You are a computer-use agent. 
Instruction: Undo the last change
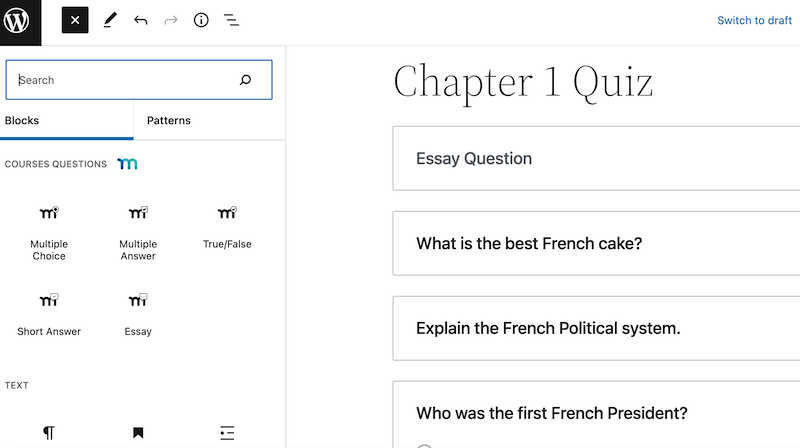140,20
